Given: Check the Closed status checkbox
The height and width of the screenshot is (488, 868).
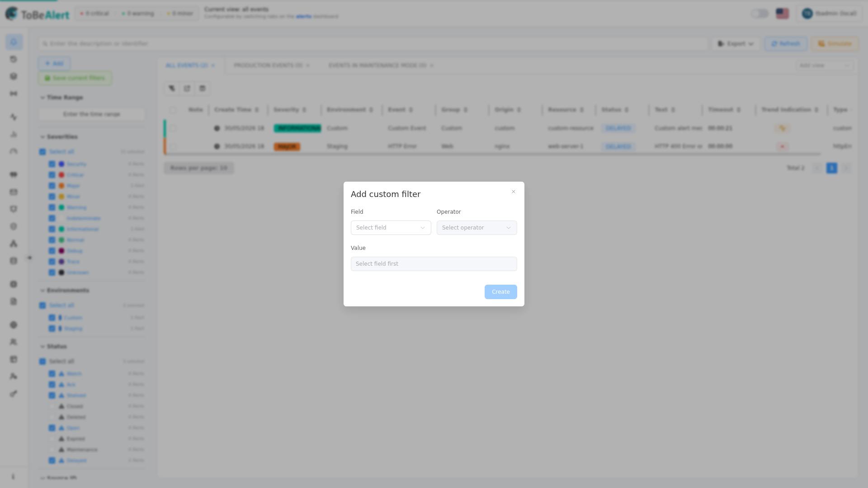Looking at the screenshot, I should (x=52, y=406).
